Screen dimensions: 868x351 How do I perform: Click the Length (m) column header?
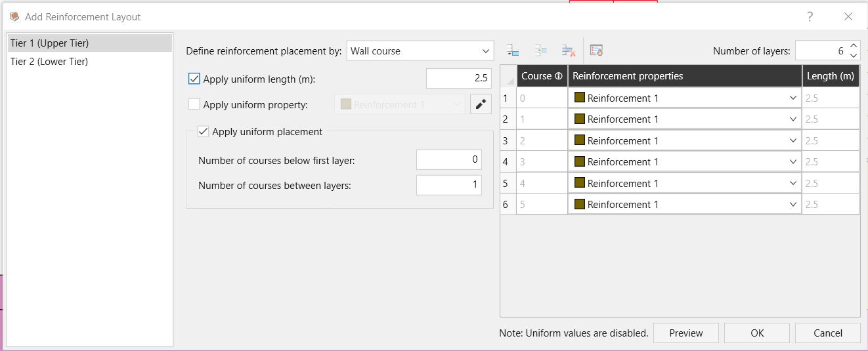[831, 76]
